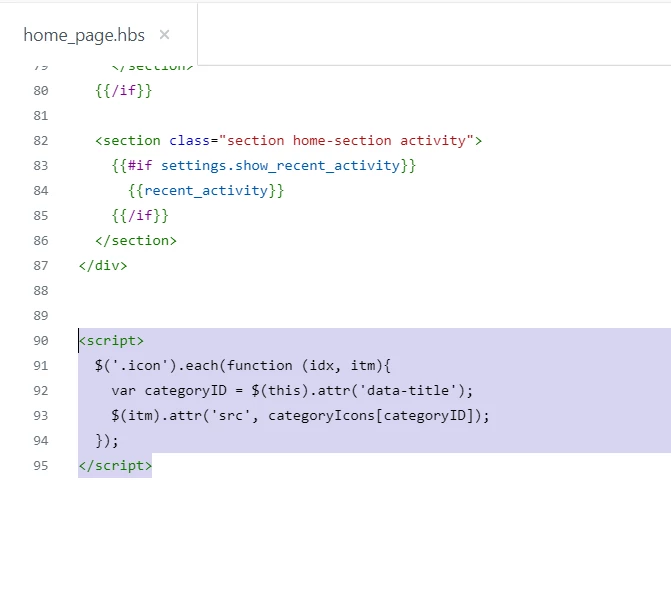Viewport: 671px width, 606px height.
Task: Close the home_page.hbs tab
Action: coord(164,34)
